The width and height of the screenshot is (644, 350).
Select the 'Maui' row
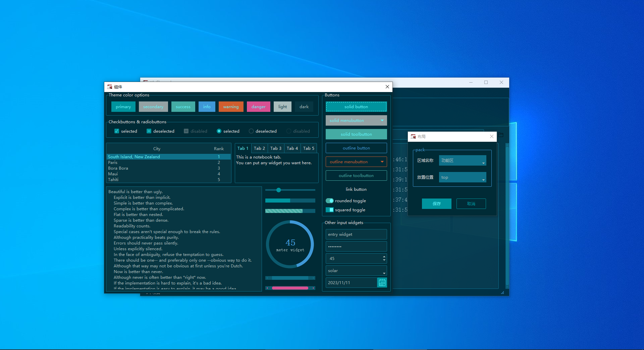[x=169, y=174]
